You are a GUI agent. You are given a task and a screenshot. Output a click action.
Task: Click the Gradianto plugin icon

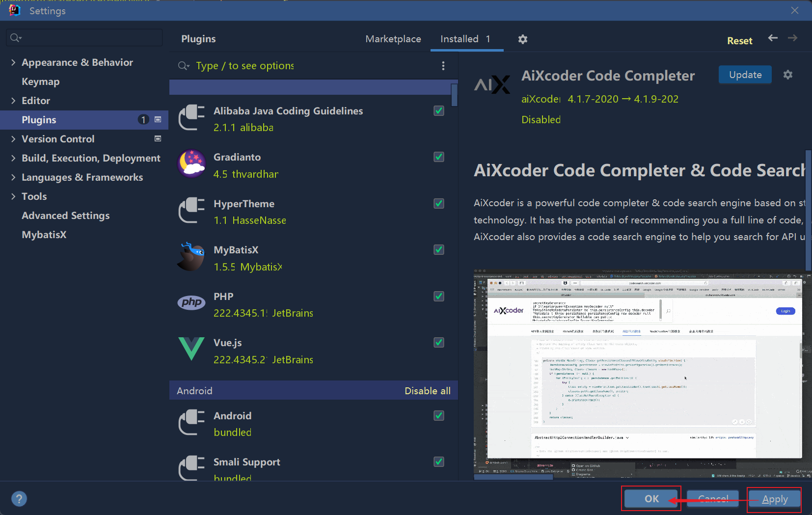[x=191, y=164]
